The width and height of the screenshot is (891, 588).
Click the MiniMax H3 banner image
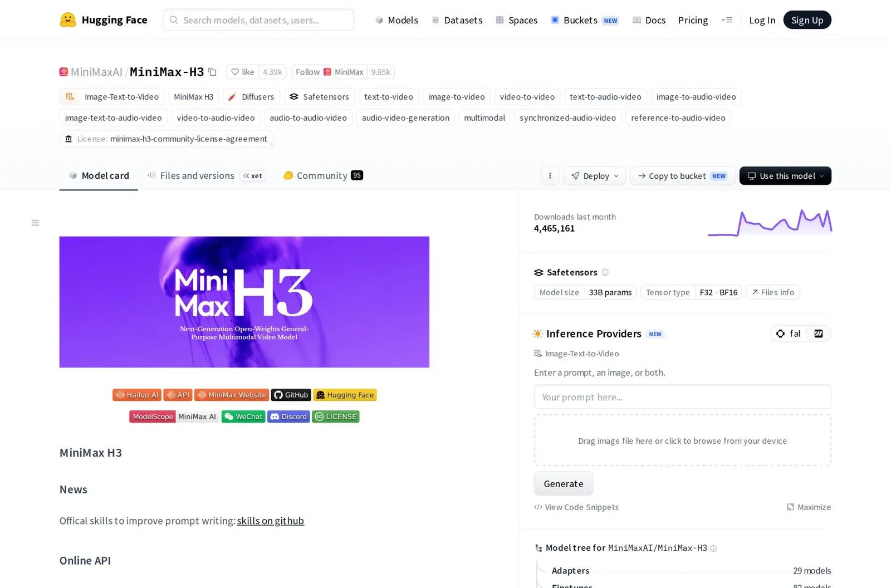click(244, 302)
